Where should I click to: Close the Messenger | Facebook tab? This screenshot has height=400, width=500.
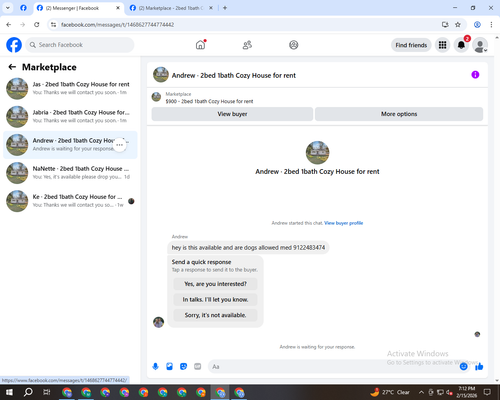coord(118,8)
